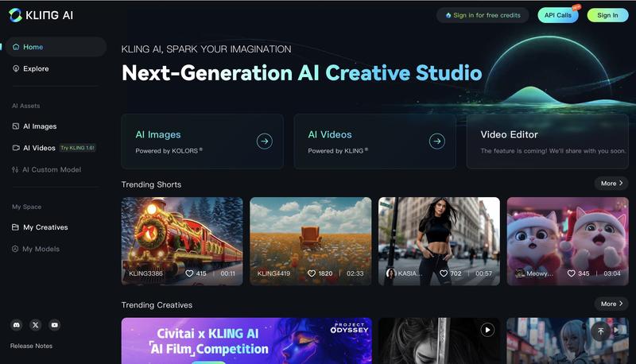Click the AI Custom Model sliders icon
The width and height of the screenshot is (636, 364).
coord(15,170)
